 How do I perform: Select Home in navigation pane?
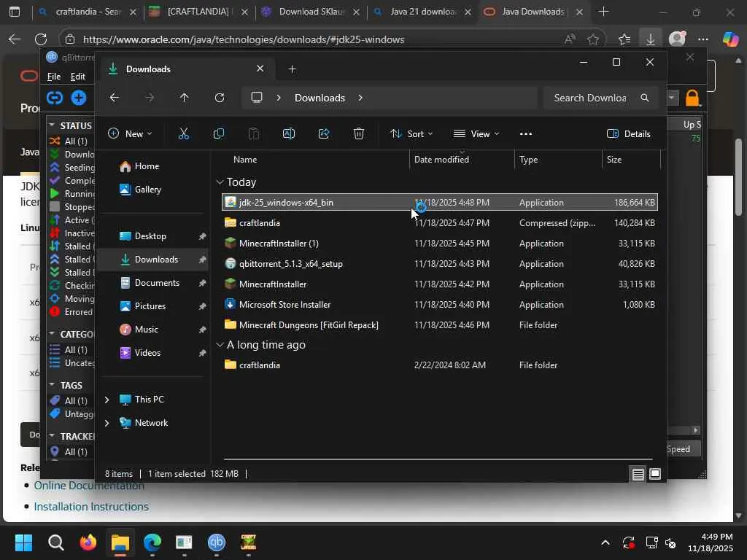(146, 166)
